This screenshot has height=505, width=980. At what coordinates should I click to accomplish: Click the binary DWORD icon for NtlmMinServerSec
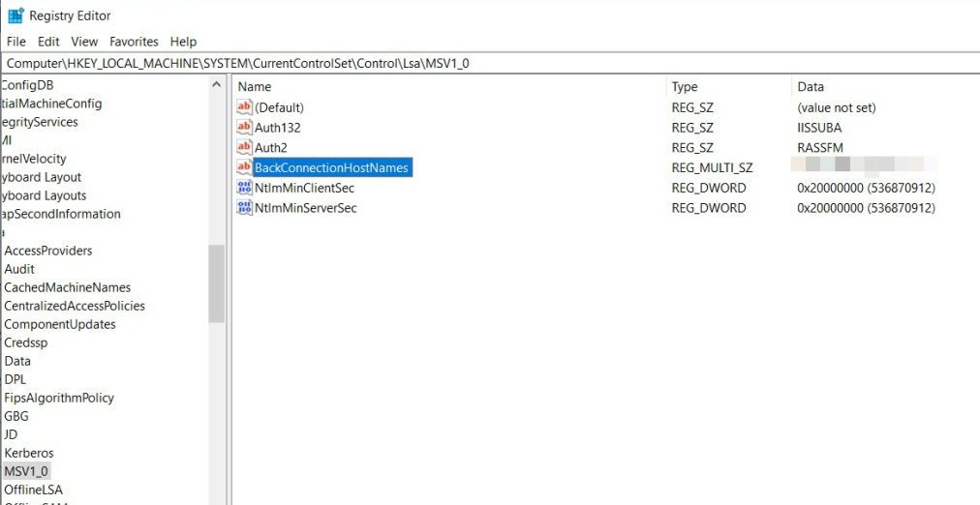click(244, 208)
